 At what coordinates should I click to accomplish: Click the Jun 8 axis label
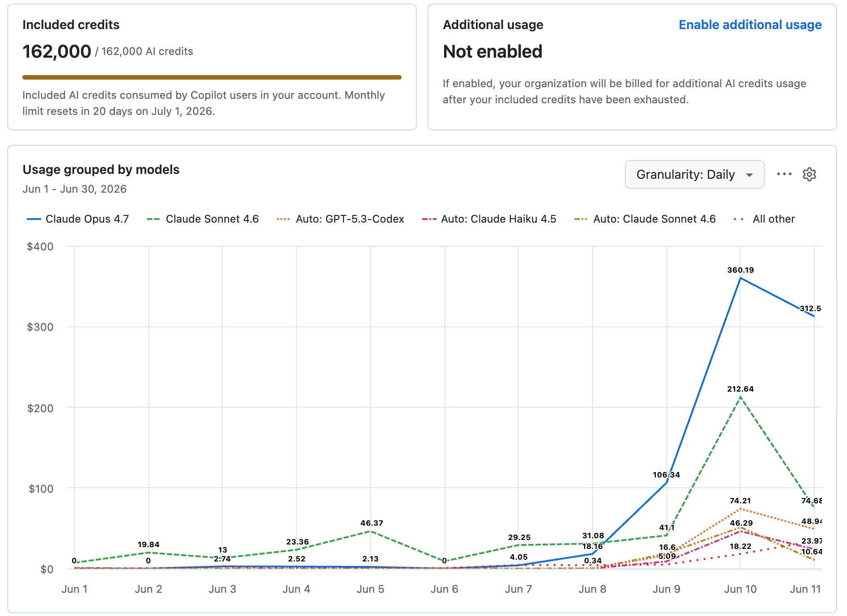pyautogui.click(x=593, y=589)
